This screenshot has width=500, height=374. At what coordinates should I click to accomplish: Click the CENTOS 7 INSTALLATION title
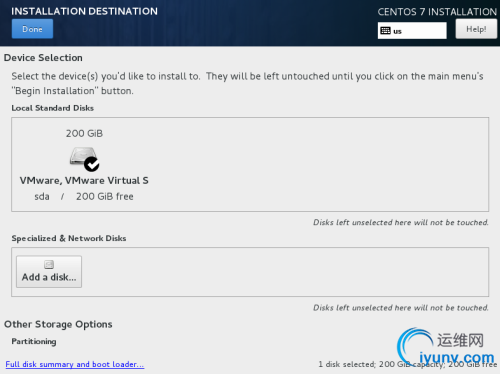pyautogui.click(x=437, y=12)
